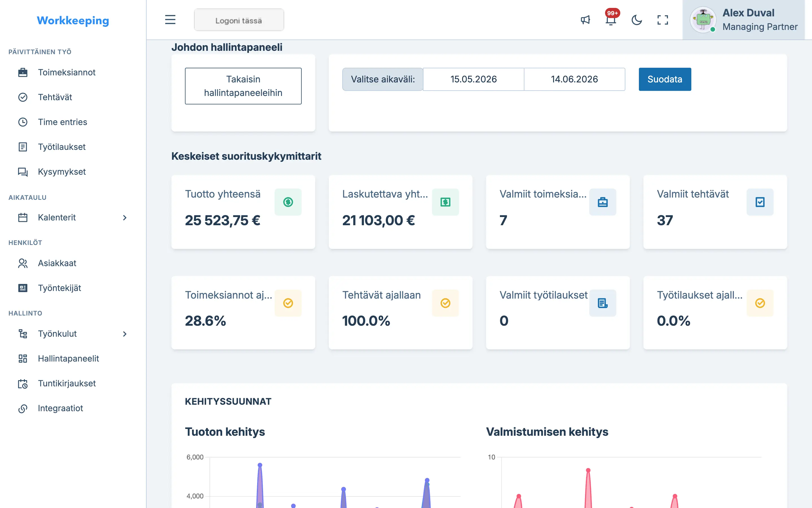Viewport: 812px width, 508px height.
Task: Click the Tuotto yhteensä money icon
Action: 288,202
